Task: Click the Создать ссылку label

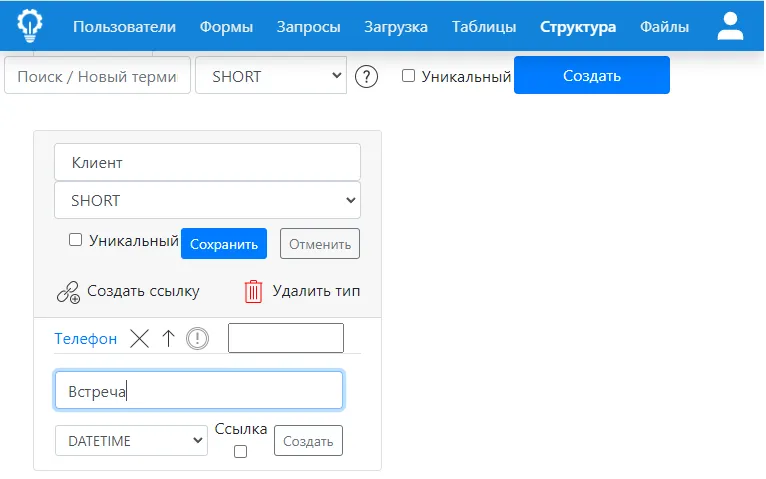Action: tap(143, 291)
